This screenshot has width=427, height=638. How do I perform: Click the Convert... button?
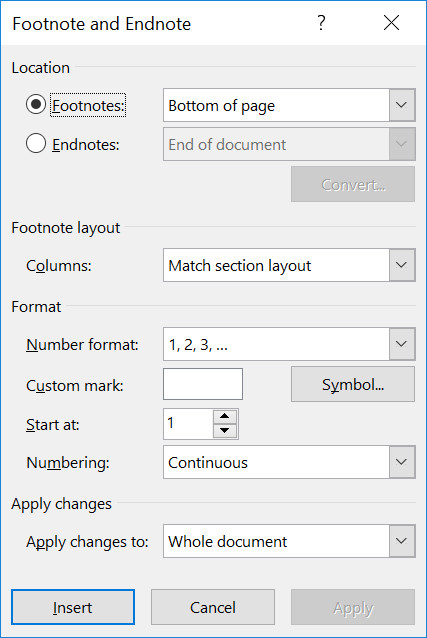coord(353,184)
